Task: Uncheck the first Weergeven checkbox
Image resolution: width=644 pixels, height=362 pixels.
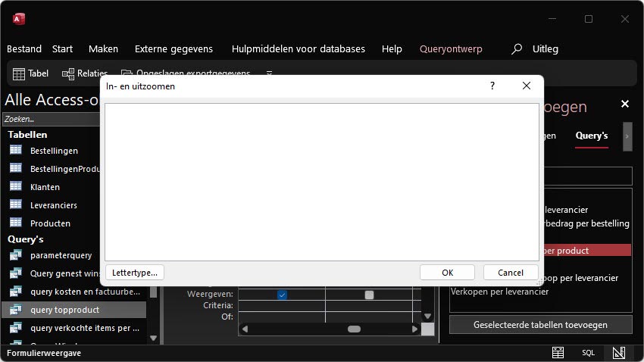Action: (282, 295)
